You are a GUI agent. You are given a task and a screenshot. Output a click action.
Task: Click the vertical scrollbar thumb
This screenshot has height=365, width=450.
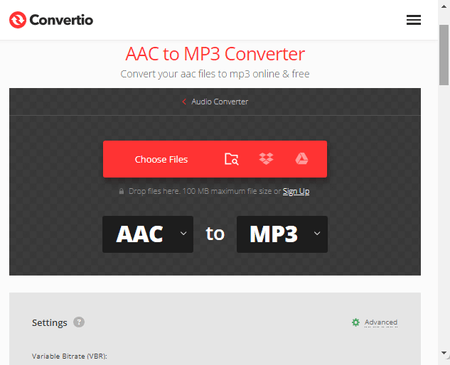point(444,55)
